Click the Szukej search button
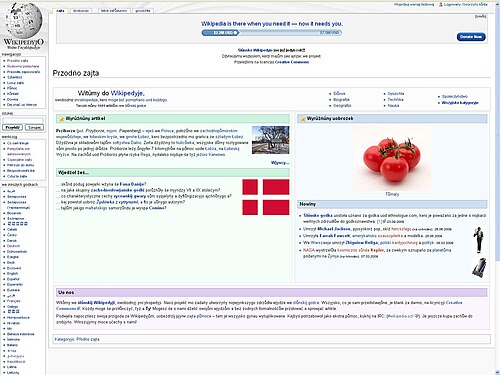500x375 pixels. coord(34,127)
